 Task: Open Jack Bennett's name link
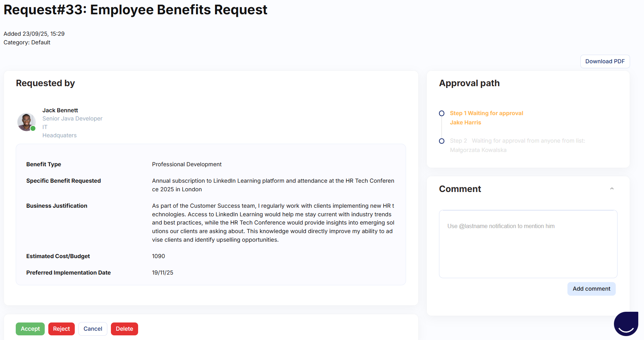pyautogui.click(x=60, y=110)
